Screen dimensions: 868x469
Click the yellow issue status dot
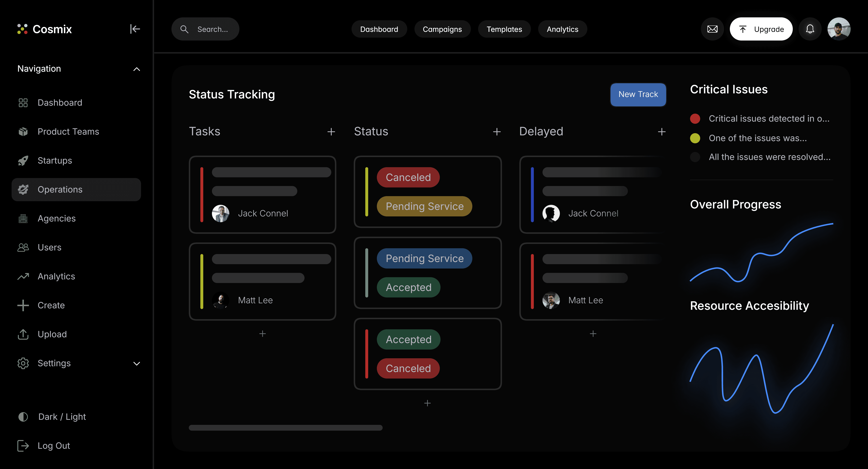695,138
